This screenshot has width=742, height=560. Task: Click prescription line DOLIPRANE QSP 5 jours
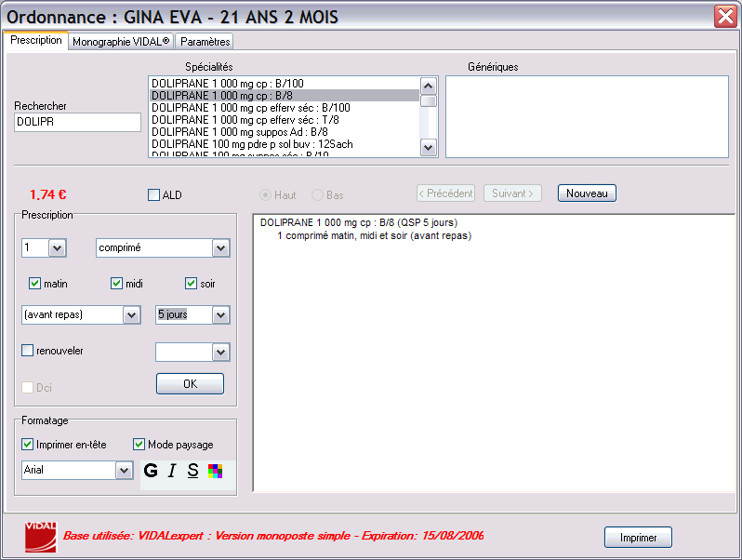tap(359, 222)
